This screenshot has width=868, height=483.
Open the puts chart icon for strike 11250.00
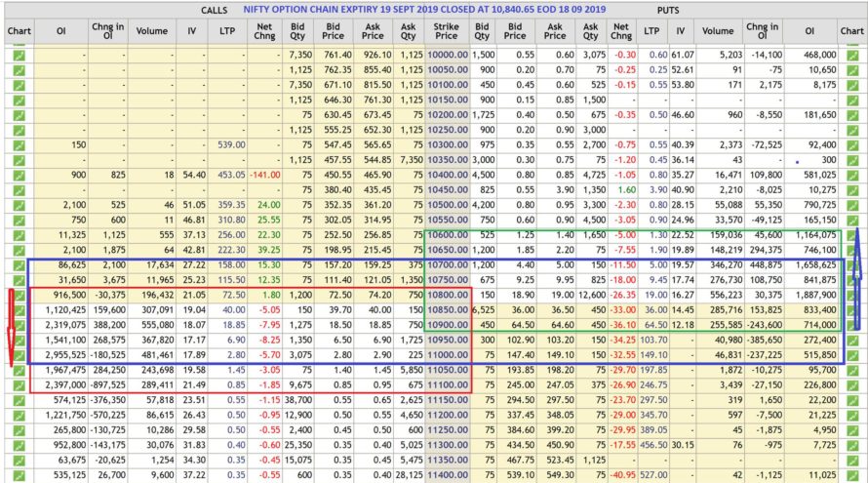[x=852, y=430]
